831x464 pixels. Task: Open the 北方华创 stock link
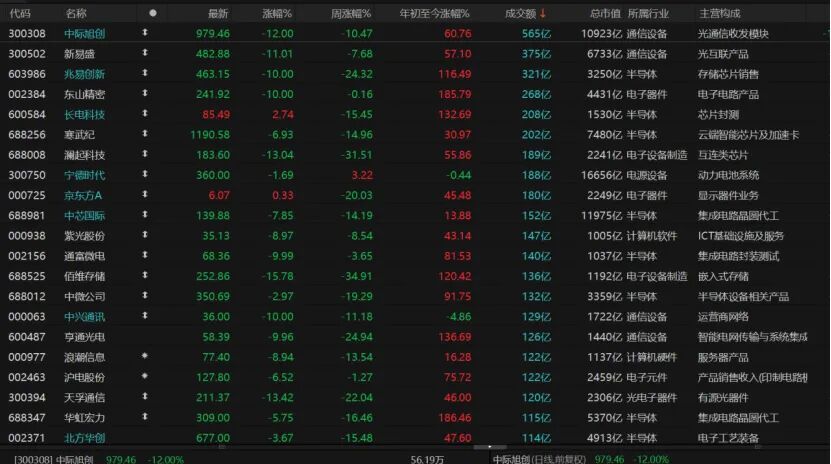click(84, 438)
